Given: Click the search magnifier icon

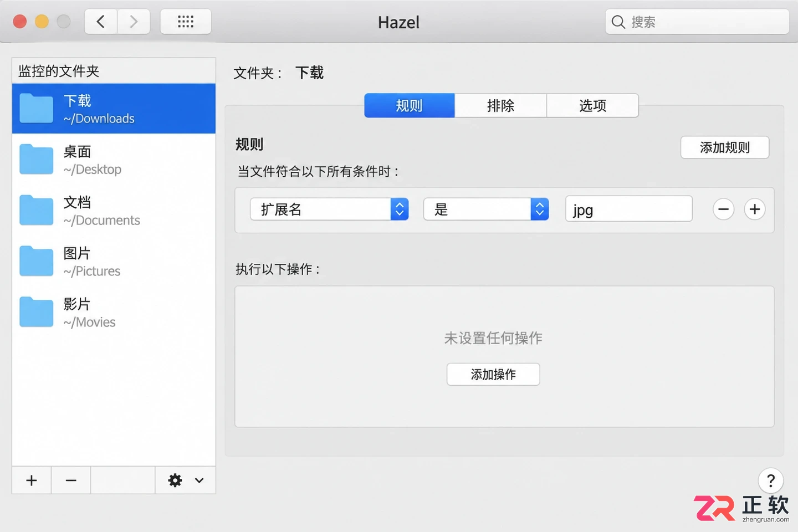Looking at the screenshot, I should (618, 22).
